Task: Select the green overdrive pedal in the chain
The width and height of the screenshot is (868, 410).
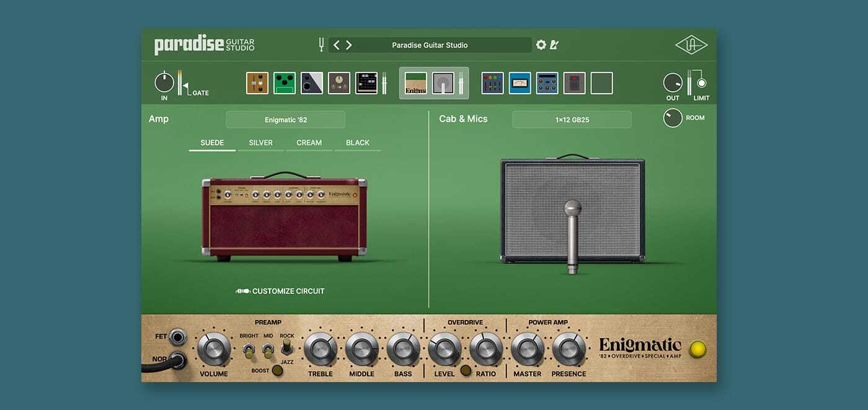Action: pos(285,83)
